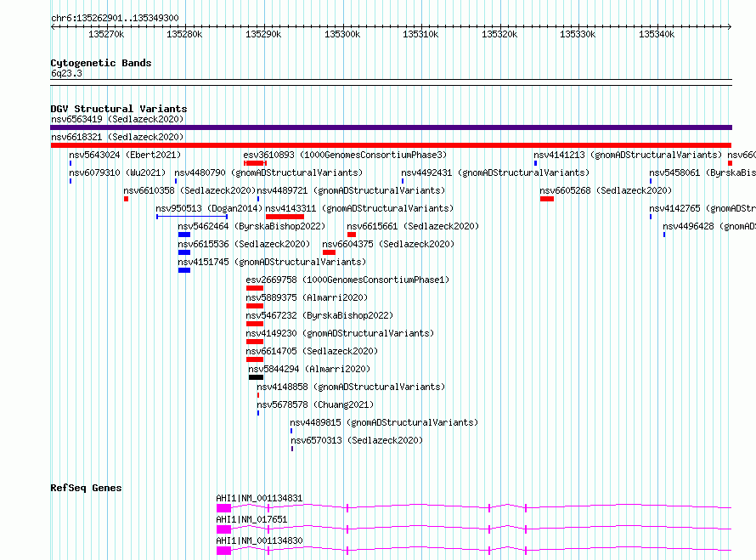
Task: Open nsv4489721 (gnomADStructuralVariants) label
Action: (351, 190)
